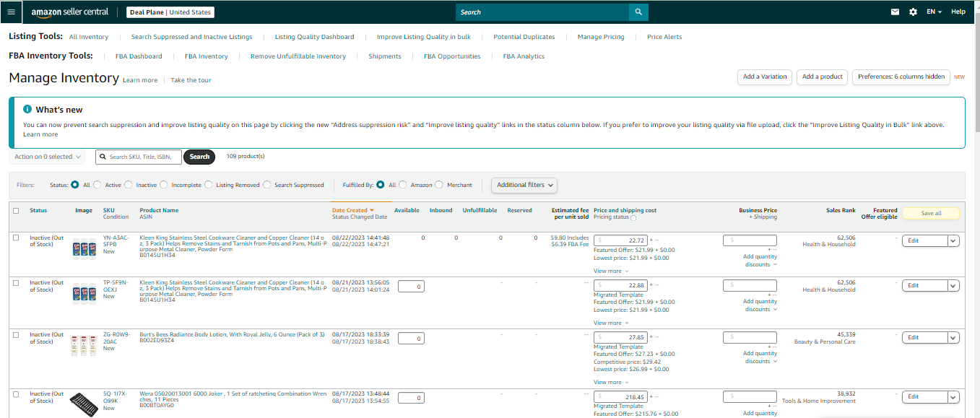Go to All Inventory
This screenshot has width=980, height=418.
(89, 37)
